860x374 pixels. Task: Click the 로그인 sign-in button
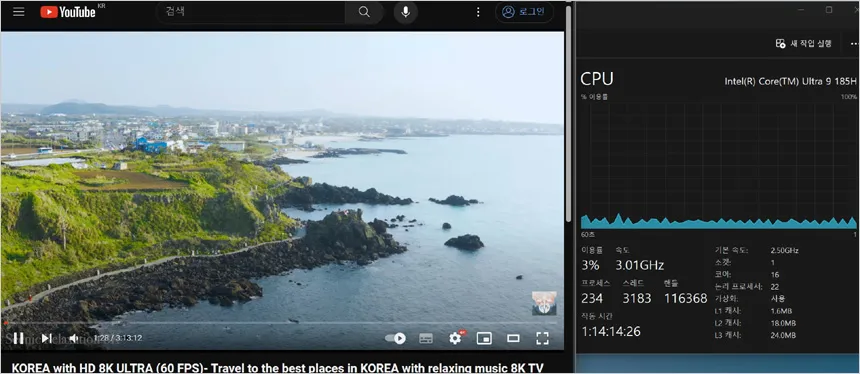(x=524, y=12)
